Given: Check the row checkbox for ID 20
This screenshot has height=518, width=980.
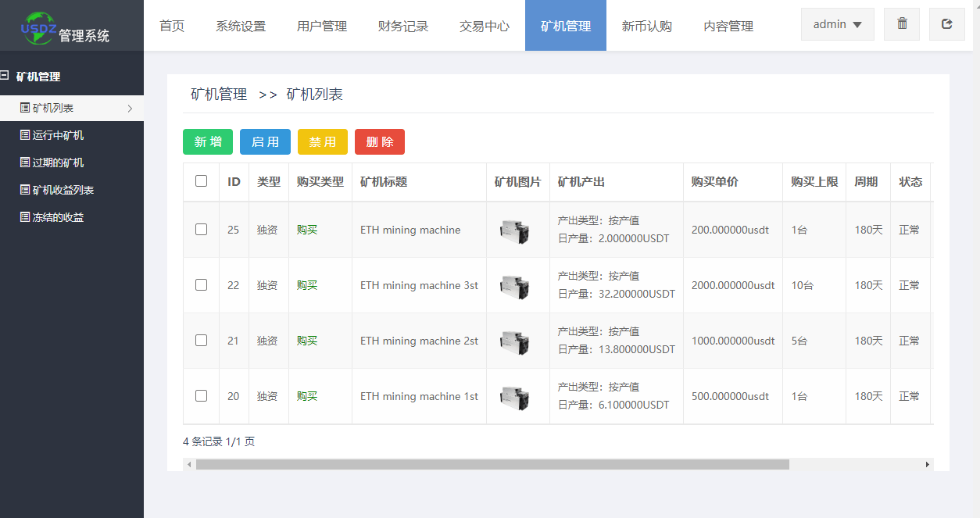Looking at the screenshot, I should [201, 396].
